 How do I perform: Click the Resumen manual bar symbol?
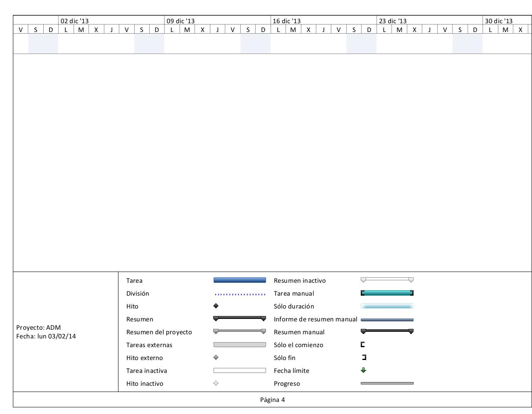pyautogui.click(x=387, y=331)
